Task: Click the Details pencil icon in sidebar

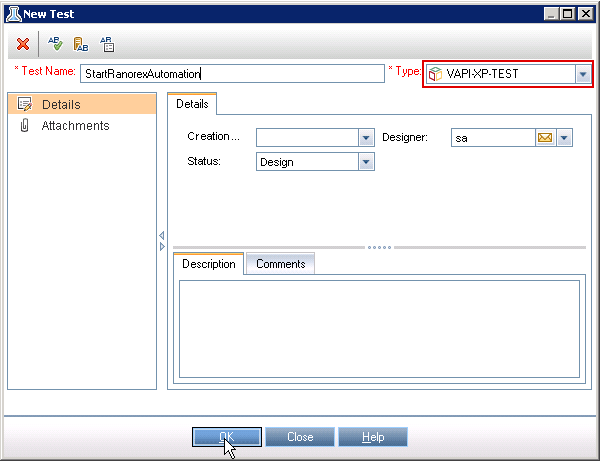Action: point(25,104)
